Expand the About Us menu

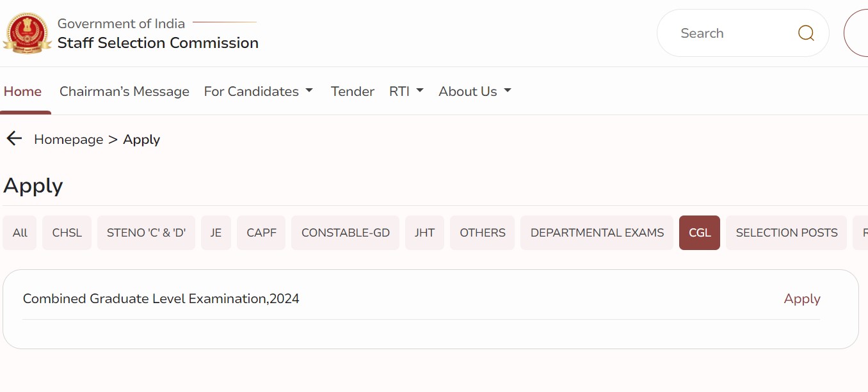point(475,91)
